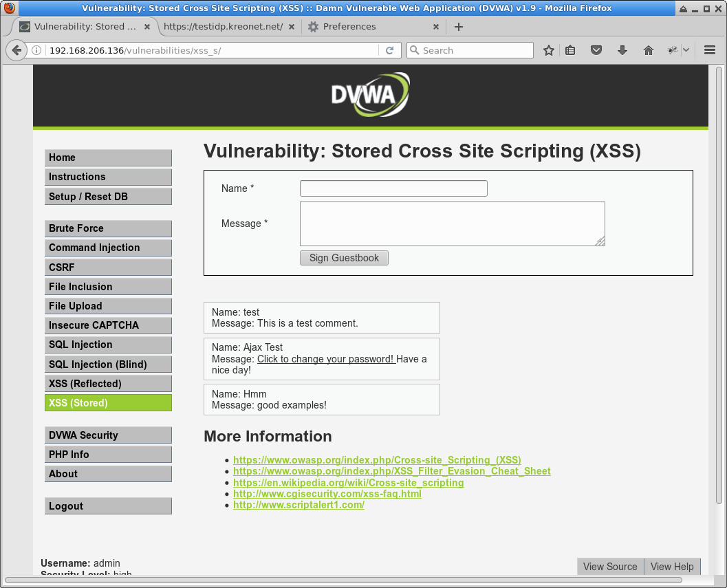Shade window using title bar eject icon
727x588 pixels.
tap(684, 8)
